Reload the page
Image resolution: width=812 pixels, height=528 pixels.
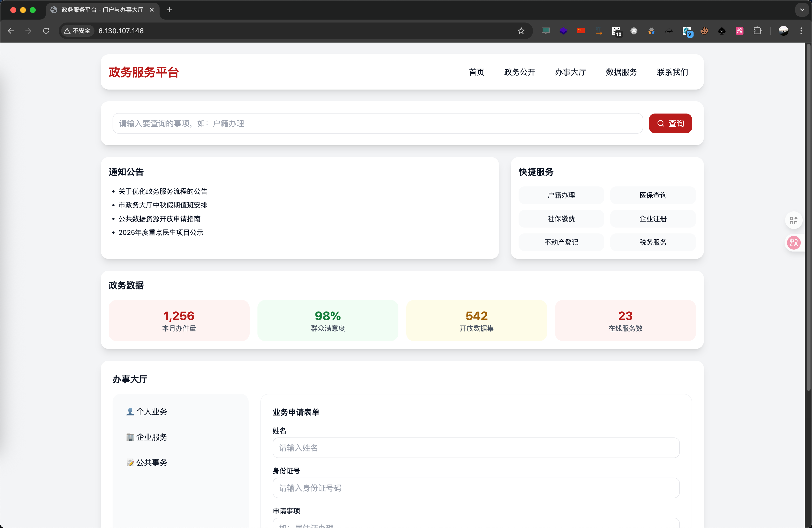coord(46,31)
